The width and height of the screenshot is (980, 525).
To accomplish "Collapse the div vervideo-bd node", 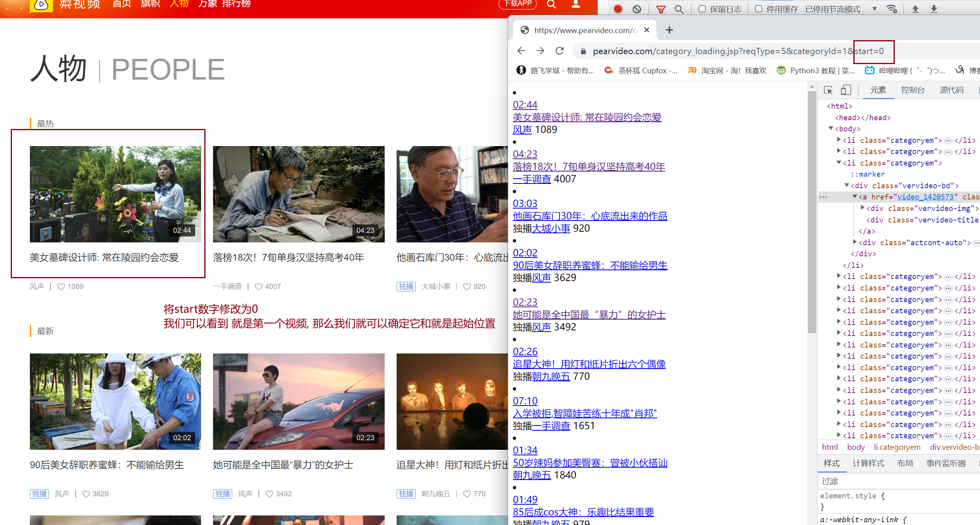I will click(x=847, y=185).
